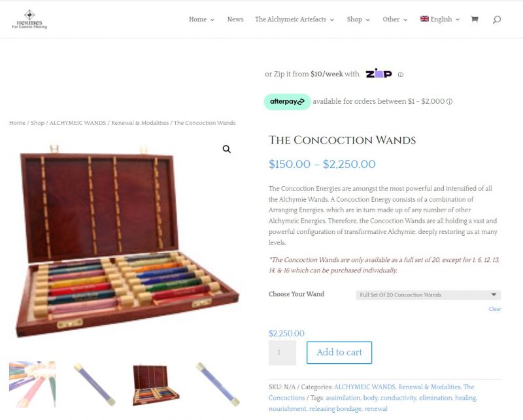
Task: Clear the wand selection
Action: tap(495, 309)
